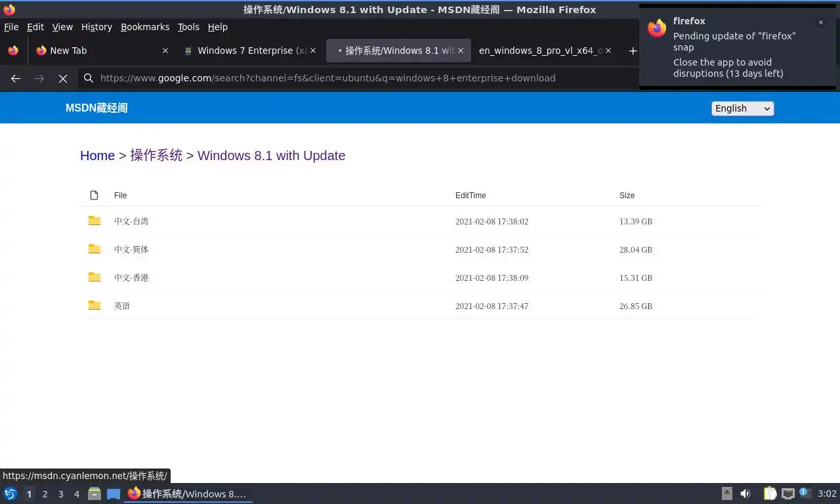Viewport: 840px width, 504px height.
Task: Click the 13.39 GB size value
Action: 636,222
